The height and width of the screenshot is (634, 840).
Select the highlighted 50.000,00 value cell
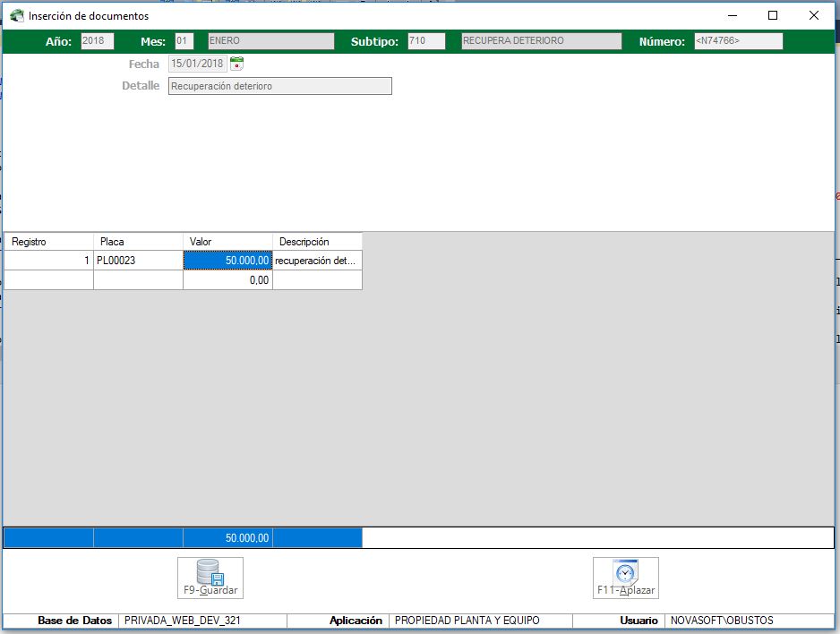point(227,261)
